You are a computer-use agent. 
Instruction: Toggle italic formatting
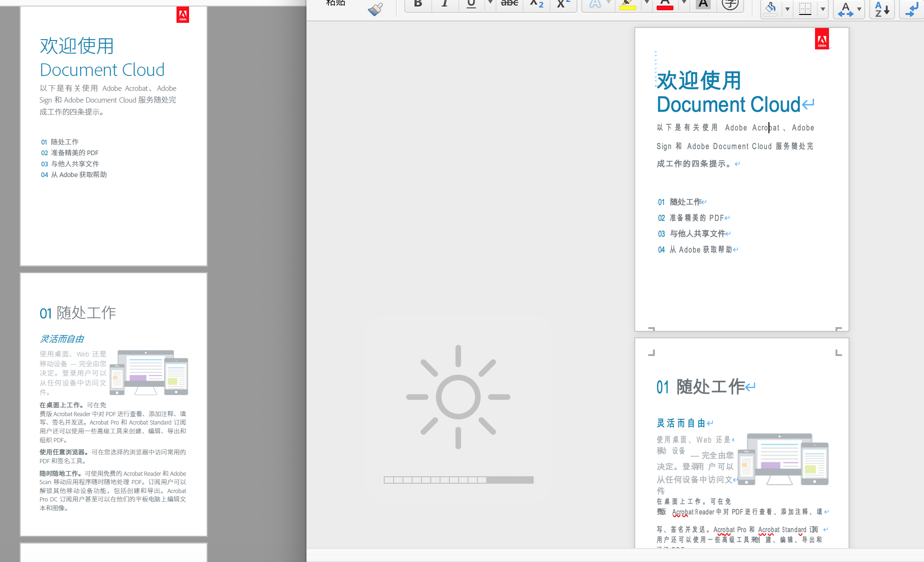[x=444, y=4]
